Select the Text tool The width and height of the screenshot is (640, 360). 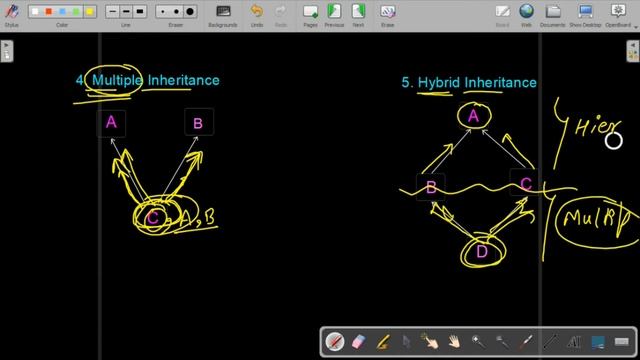[574, 342]
